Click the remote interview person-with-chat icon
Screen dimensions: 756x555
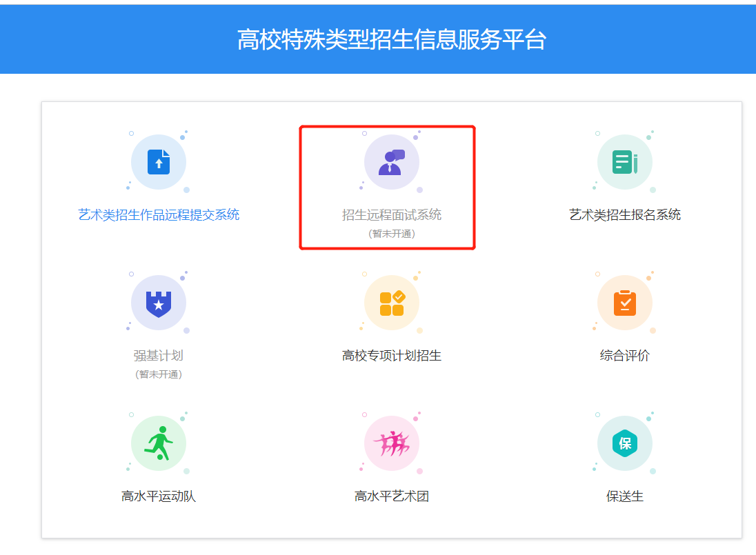click(392, 162)
